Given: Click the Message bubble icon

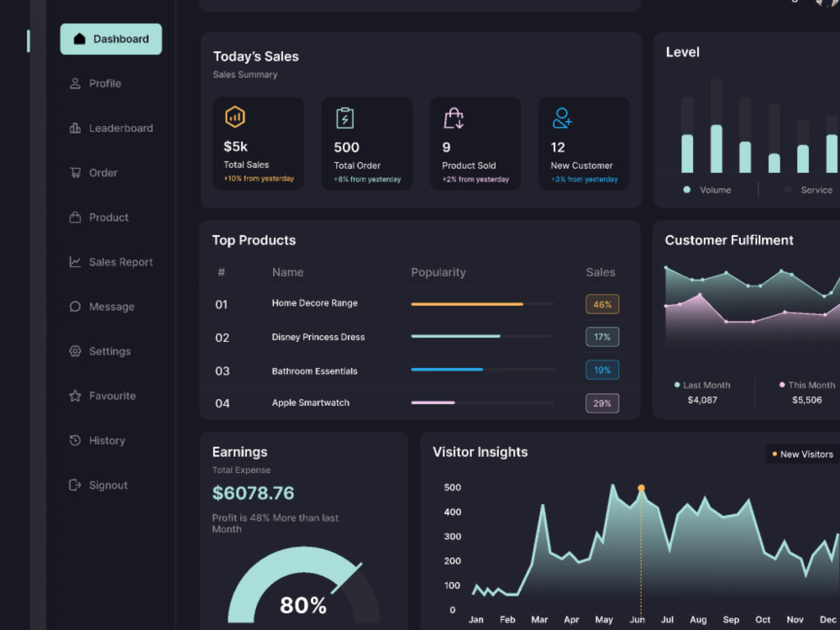Looking at the screenshot, I should (x=75, y=307).
